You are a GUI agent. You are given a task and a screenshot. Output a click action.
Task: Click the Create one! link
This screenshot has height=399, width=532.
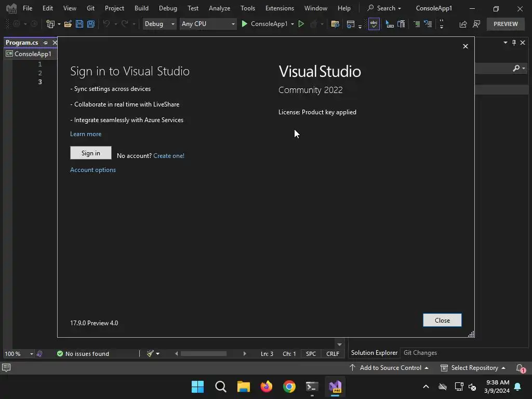point(169,156)
